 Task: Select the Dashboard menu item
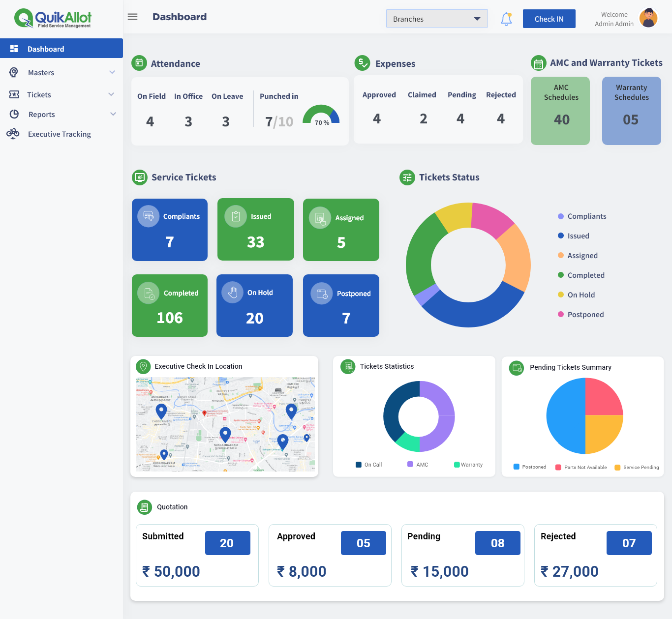pos(46,48)
